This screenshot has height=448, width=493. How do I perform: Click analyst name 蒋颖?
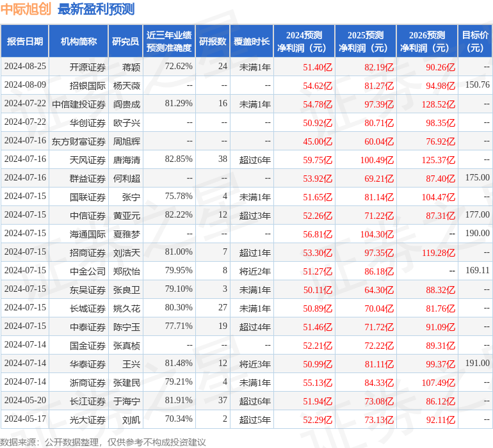tap(131, 67)
